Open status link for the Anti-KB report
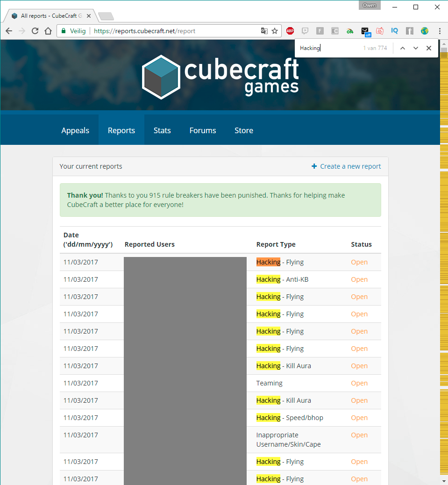The image size is (448, 485). coord(359,279)
